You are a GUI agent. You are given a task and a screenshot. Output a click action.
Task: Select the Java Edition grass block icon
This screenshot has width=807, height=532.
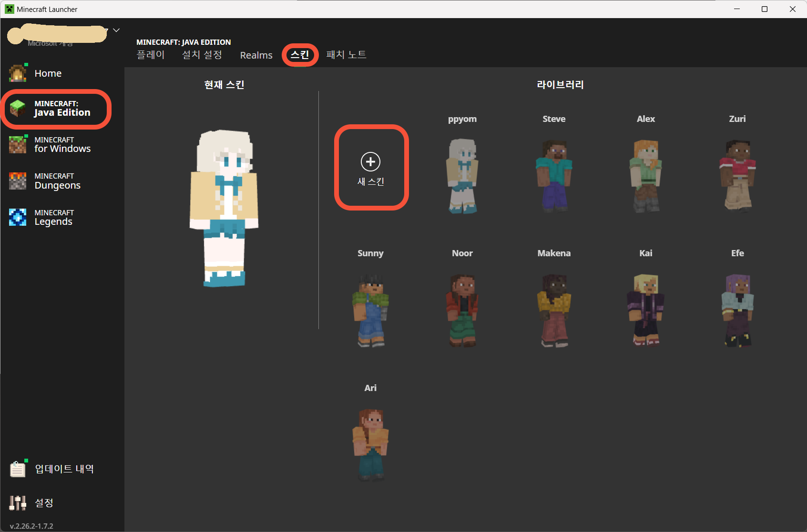[x=18, y=108]
